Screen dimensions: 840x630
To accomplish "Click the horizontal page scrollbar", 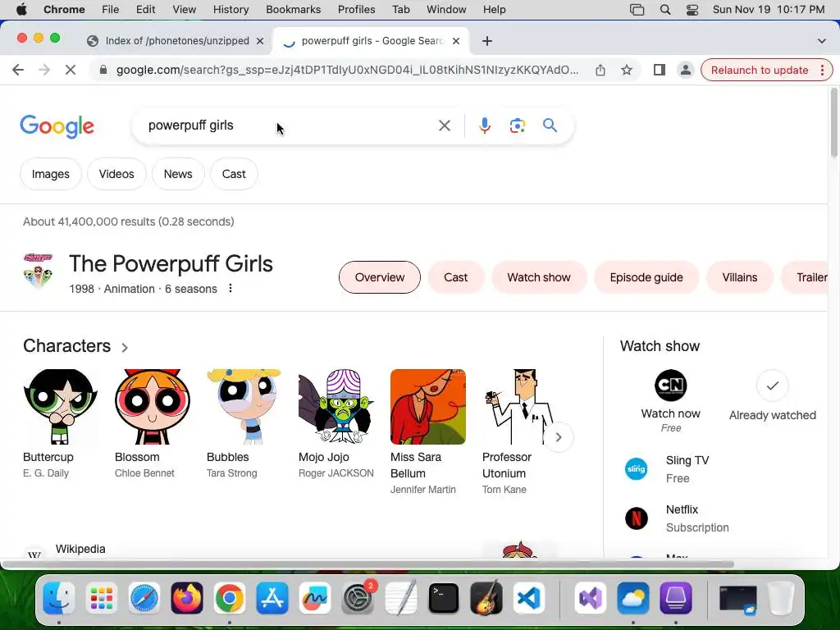I will 367,564.
